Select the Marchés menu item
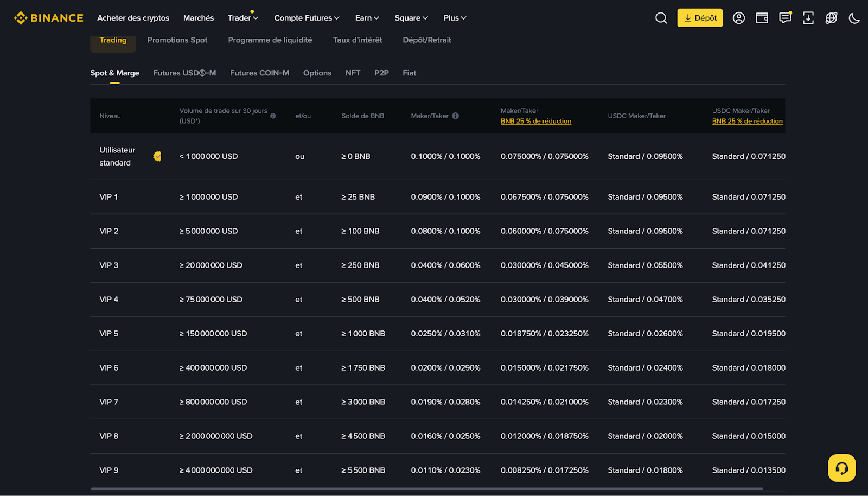Image resolution: width=868 pixels, height=496 pixels. (x=199, y=18)
